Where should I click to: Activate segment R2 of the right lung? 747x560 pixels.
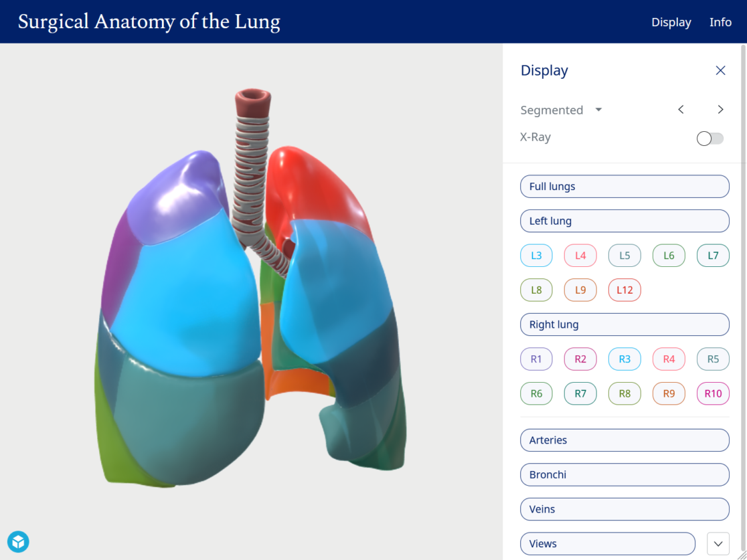(580, 359)
